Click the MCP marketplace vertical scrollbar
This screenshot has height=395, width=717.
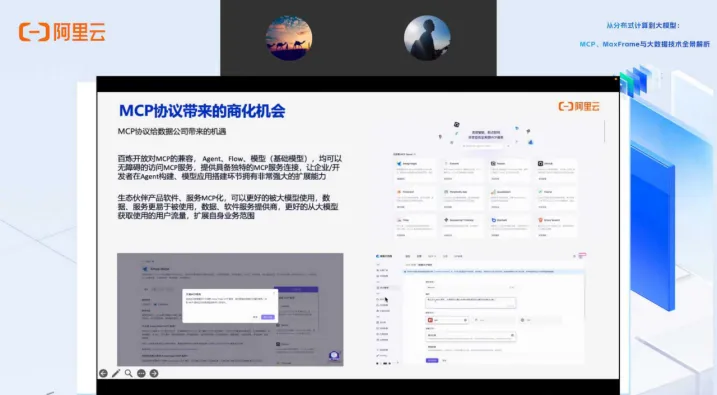point(605,132)
